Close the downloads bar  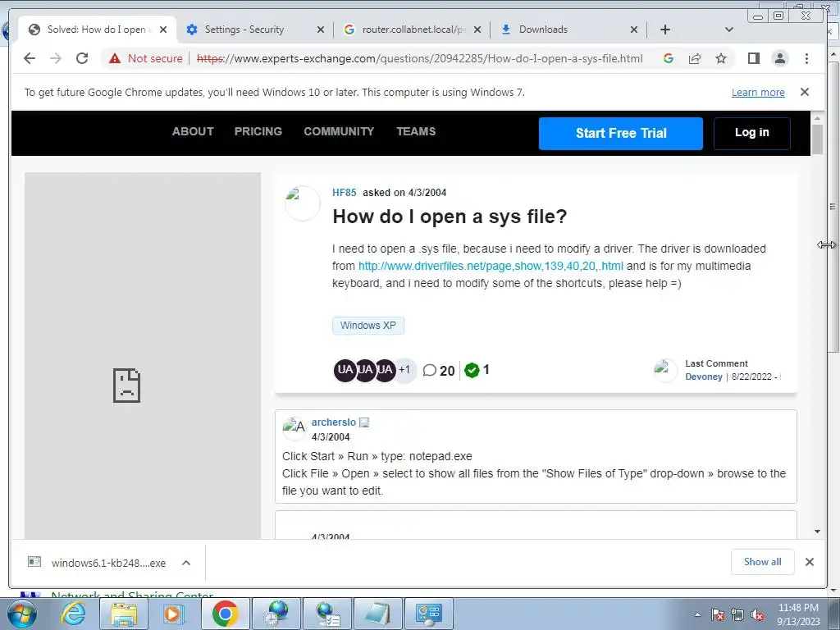[x=810, y=561]
